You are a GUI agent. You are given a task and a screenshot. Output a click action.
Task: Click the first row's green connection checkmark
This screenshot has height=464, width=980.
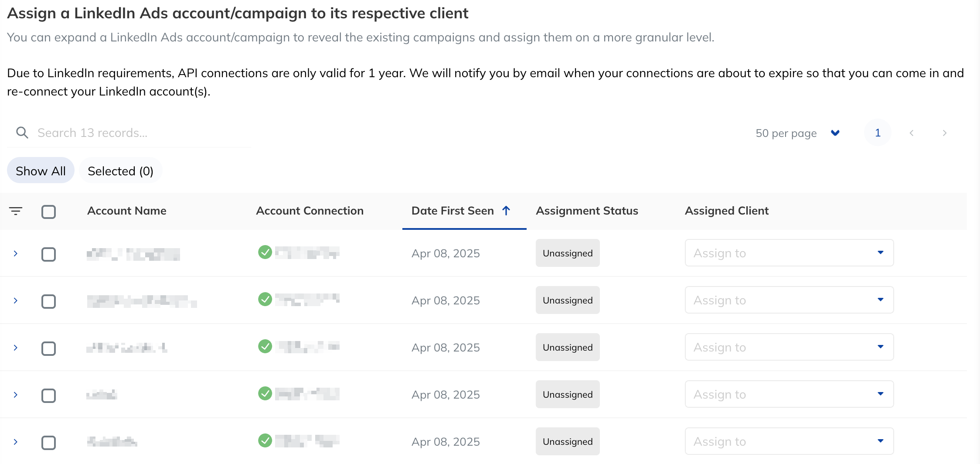265,252
